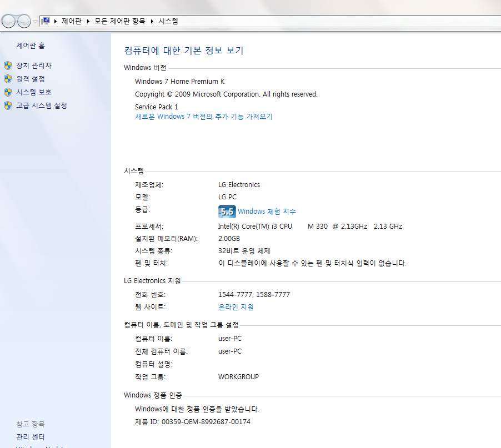501x448 pixels.
Task: Click the 제품 ID 00359-OEM-8992687-00174 text
Action: (x=193, y=422)
